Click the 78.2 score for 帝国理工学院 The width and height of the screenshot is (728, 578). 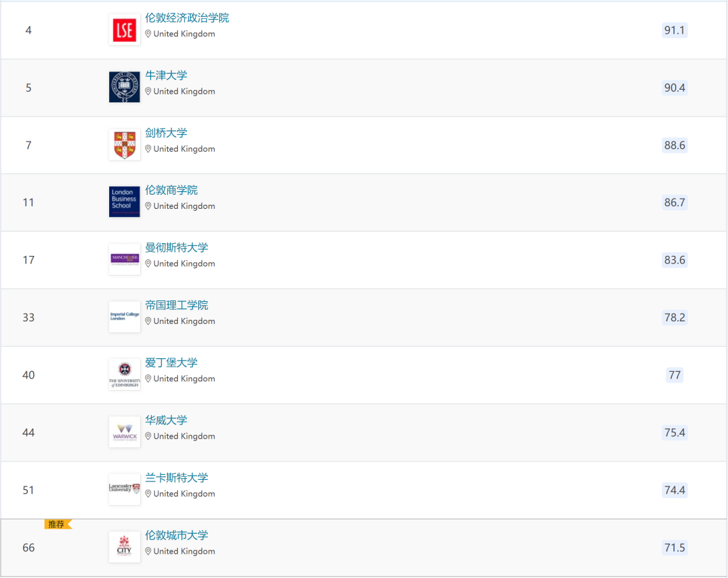675,317
